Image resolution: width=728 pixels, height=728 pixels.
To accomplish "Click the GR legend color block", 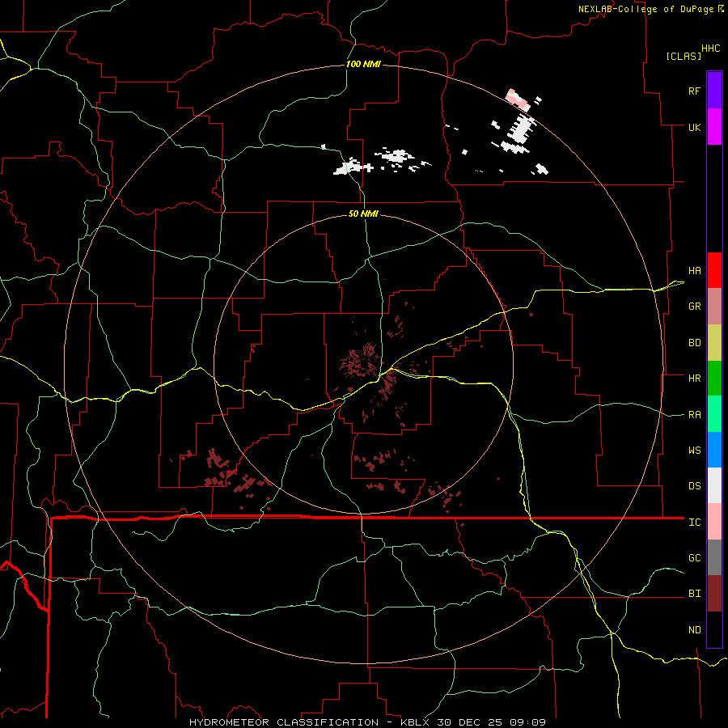I will click(x=714, y=307).
